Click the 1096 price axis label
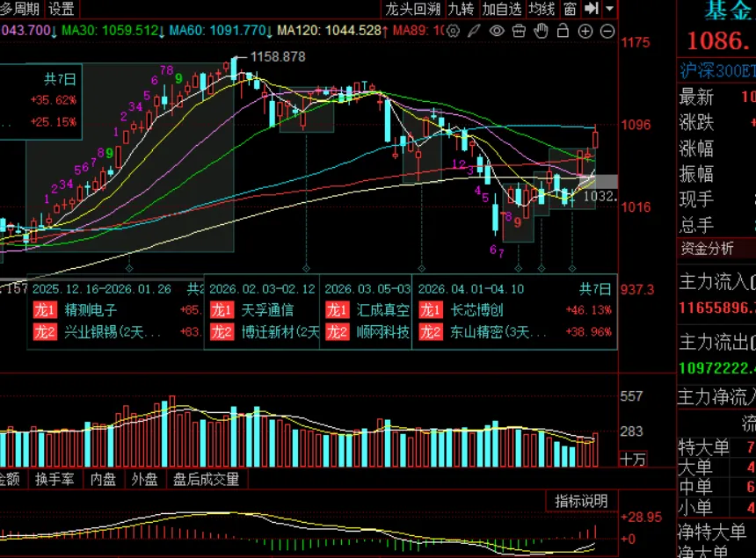This screenshot has height=558, width=756. [x=636, y=125]
